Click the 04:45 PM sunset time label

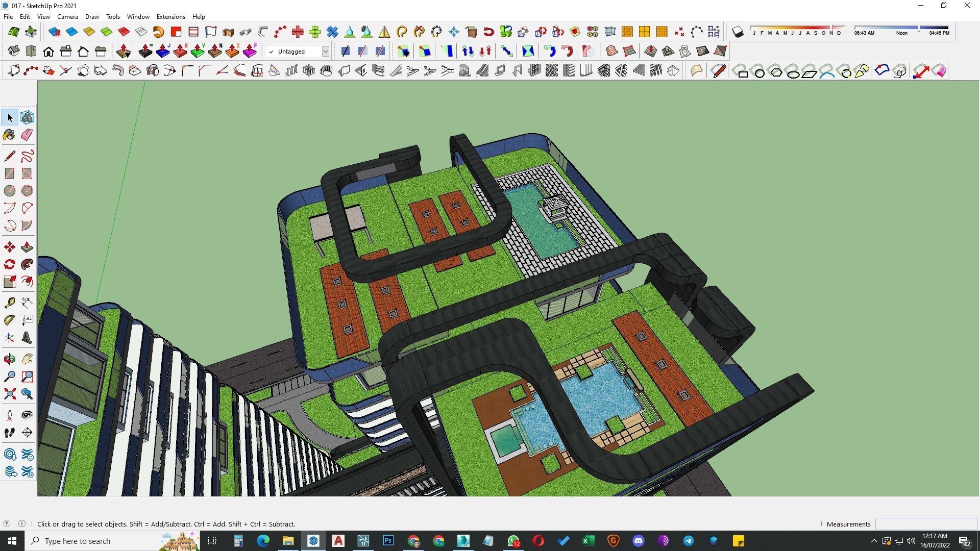939,33
